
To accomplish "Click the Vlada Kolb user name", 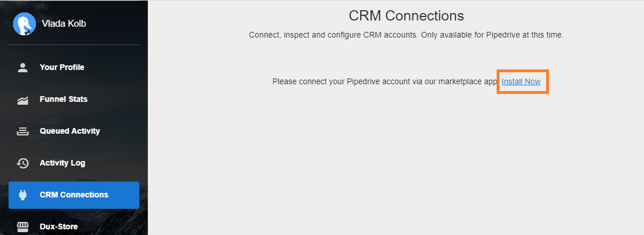I will point(64,24).
